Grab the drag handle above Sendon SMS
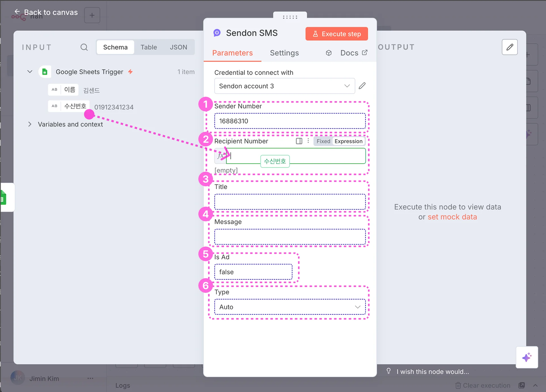Image resolution: width=546 pixels, height=392 pixels. (290, 17)
